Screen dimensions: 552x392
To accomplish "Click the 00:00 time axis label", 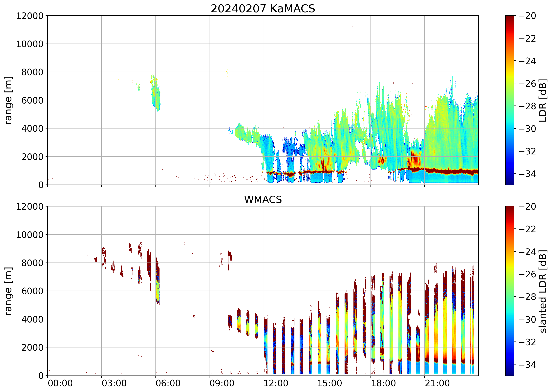I will coord(60,383).
